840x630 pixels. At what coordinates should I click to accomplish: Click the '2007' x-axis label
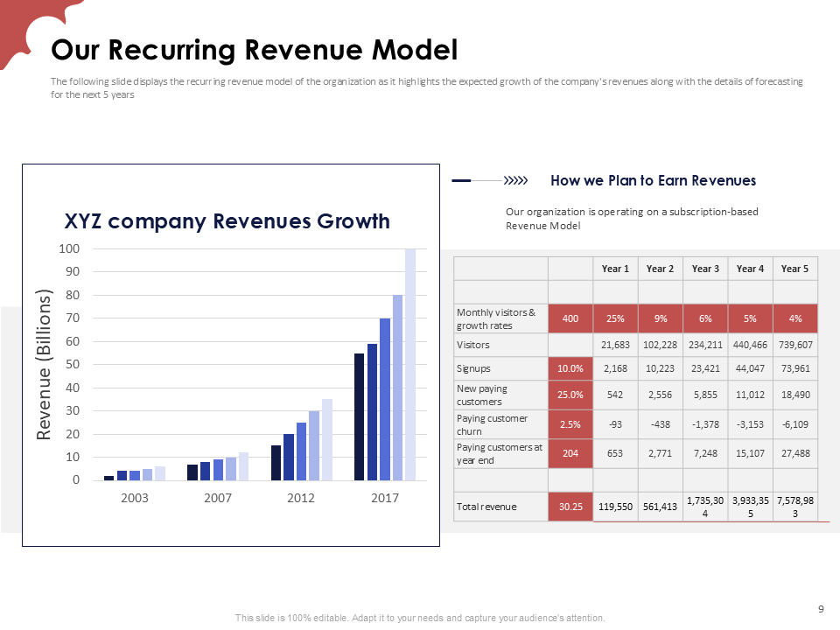[218, 498]
